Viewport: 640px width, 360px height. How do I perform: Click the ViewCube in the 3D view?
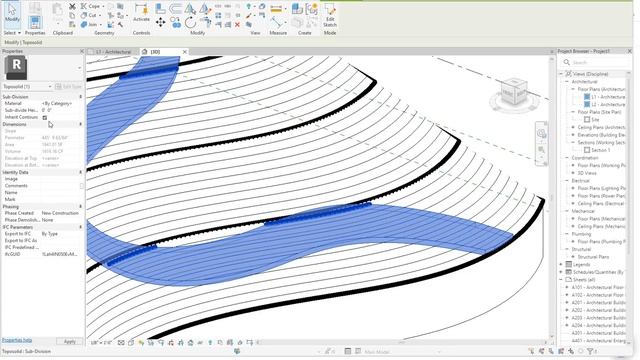click(x=514, y=92)
